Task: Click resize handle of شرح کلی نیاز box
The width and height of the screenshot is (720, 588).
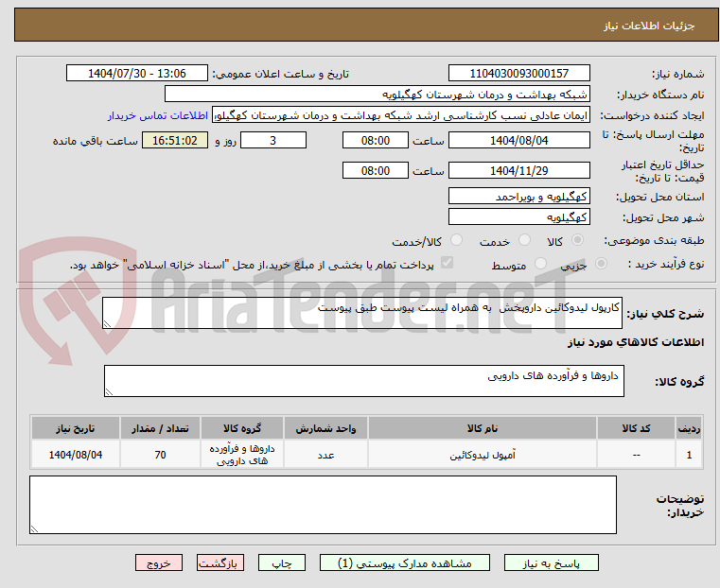Action: point(108,324)
